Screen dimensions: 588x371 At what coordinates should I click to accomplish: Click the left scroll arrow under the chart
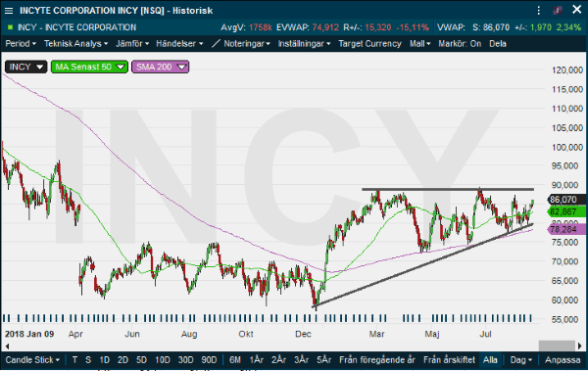pos(7,346)
